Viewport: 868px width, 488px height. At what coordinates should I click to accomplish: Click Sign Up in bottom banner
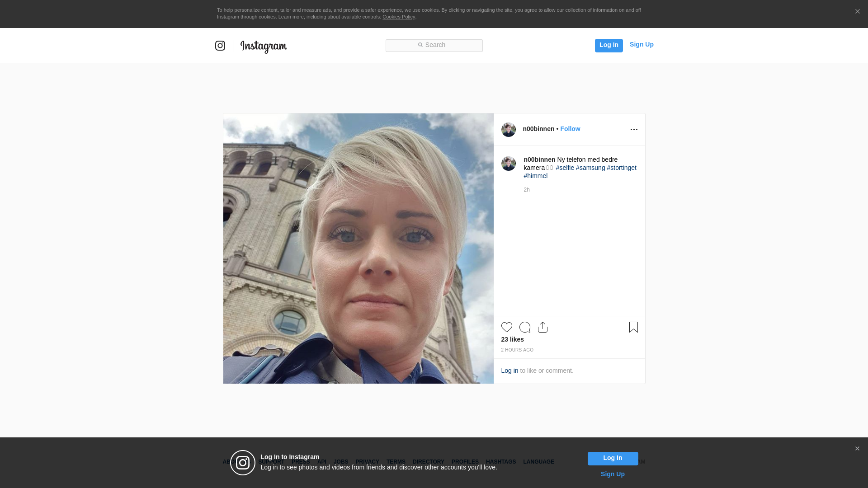click(613, 474)
